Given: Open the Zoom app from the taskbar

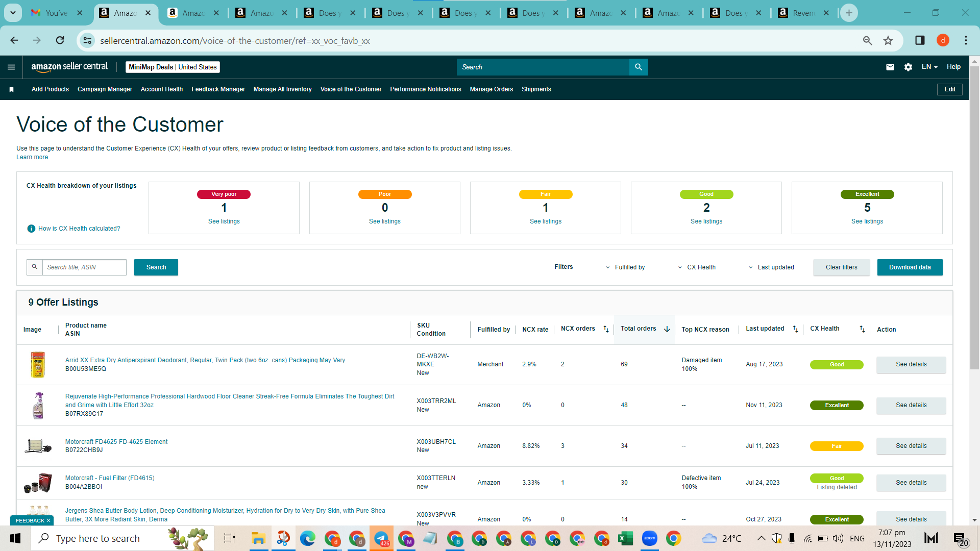Looking at the screenshot, I should [650, 538].
